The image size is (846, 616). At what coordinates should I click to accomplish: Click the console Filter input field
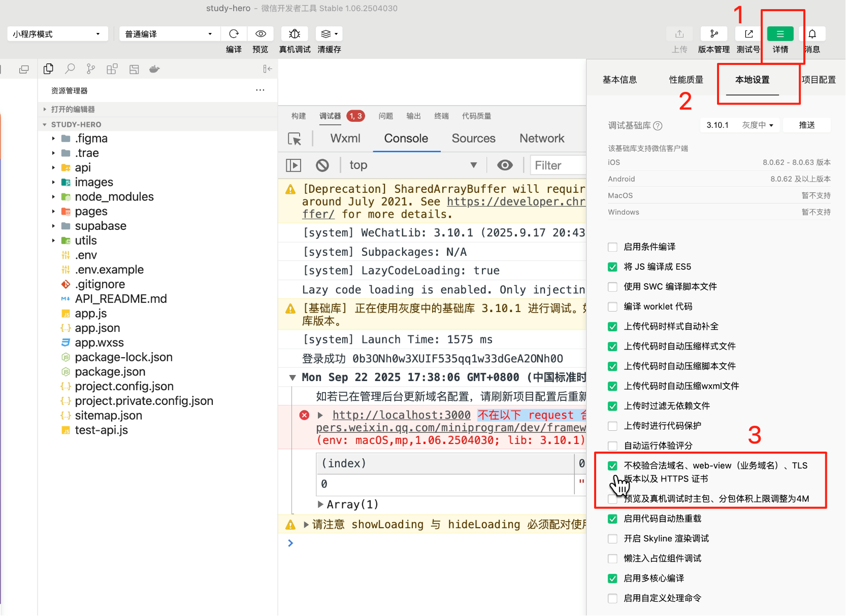click(558, 165)
